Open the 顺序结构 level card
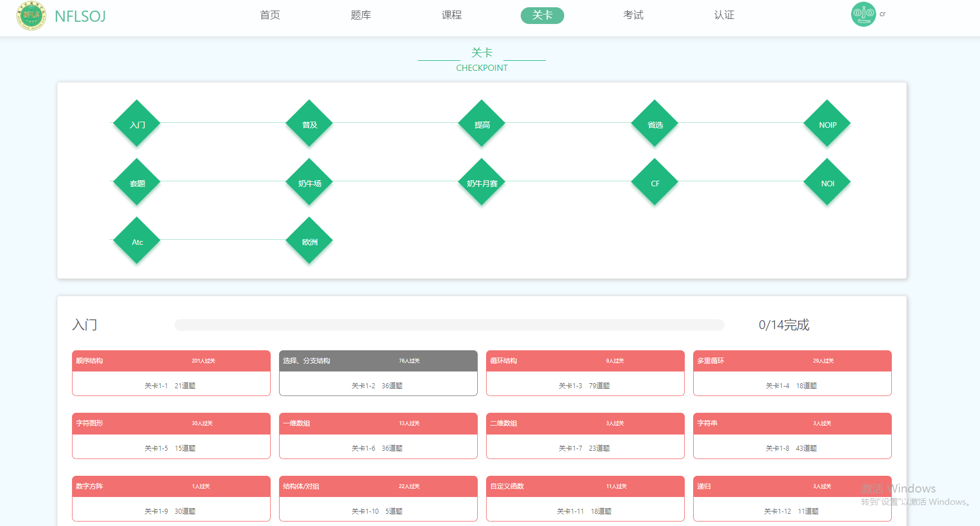Viewport: 980px width, 526px height. (171, 373)
